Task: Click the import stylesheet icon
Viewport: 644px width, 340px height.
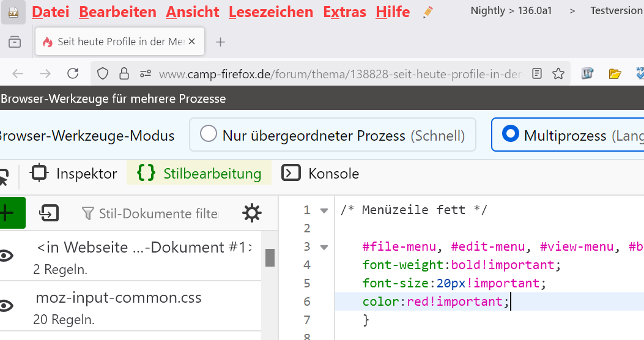Action: point(49,213)
